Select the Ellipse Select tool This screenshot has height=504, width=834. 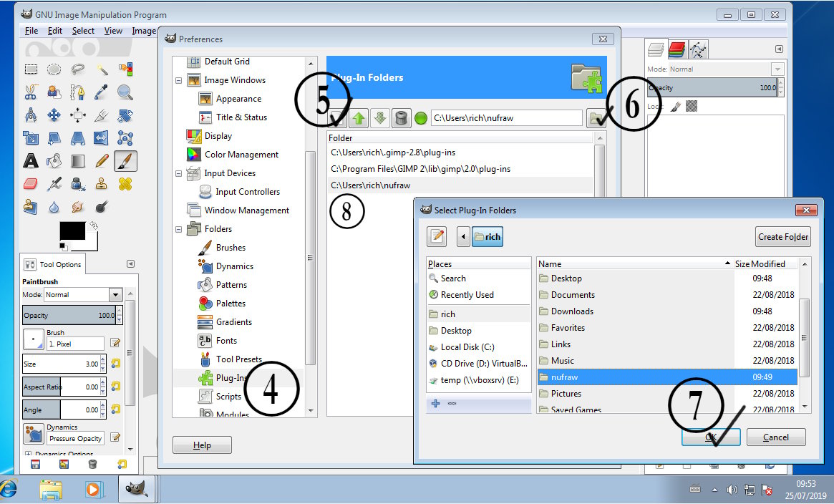tap(54, 69)
